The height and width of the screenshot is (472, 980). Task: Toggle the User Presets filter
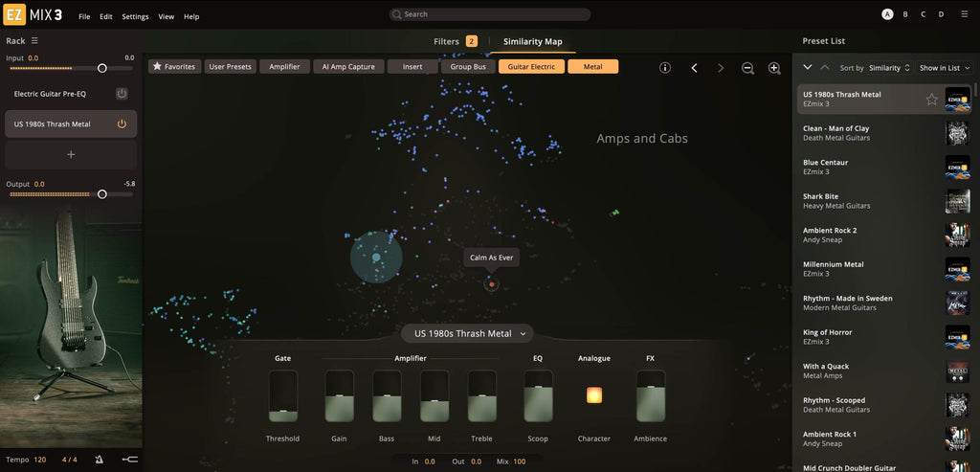coord(230,67)
